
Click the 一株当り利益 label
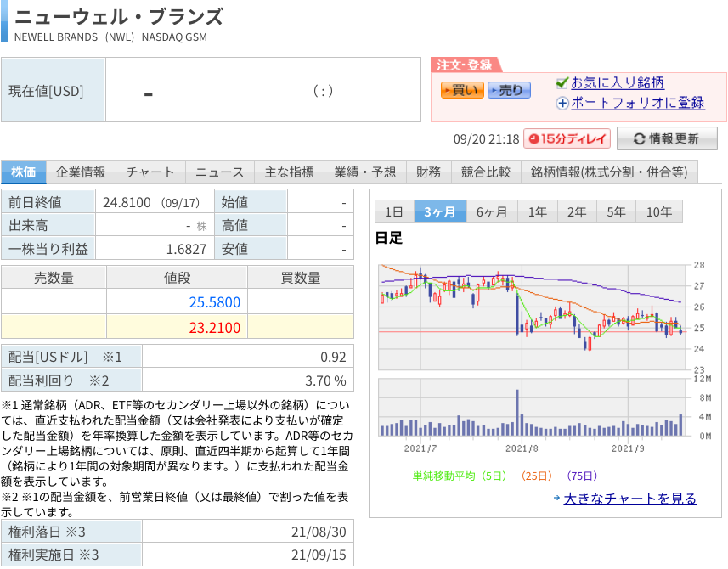[x=48, y=249]
